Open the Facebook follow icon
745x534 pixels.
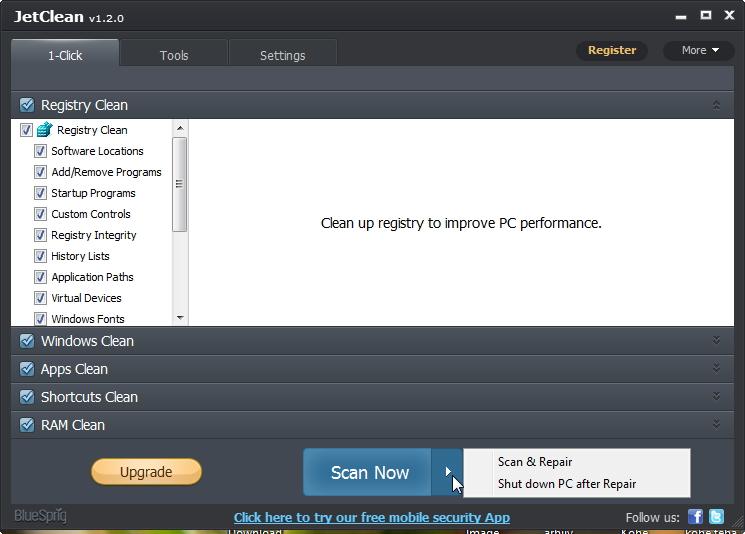pyautogui.click(x=695, y=517)
